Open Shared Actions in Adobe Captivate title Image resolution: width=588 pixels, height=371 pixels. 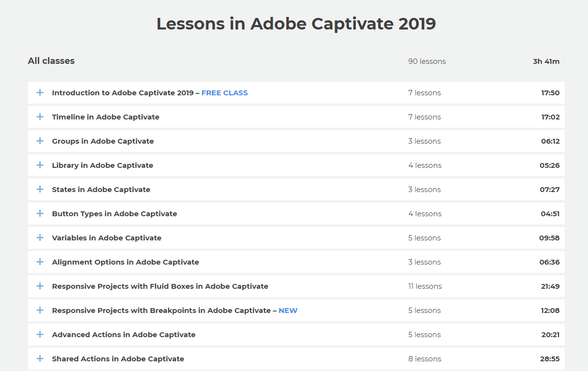[118, 359]
